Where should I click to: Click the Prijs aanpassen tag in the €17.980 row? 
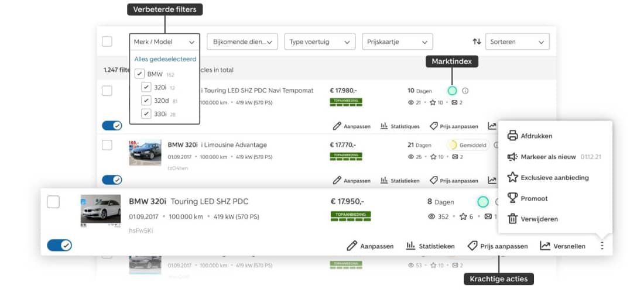(x=454, y=126)
